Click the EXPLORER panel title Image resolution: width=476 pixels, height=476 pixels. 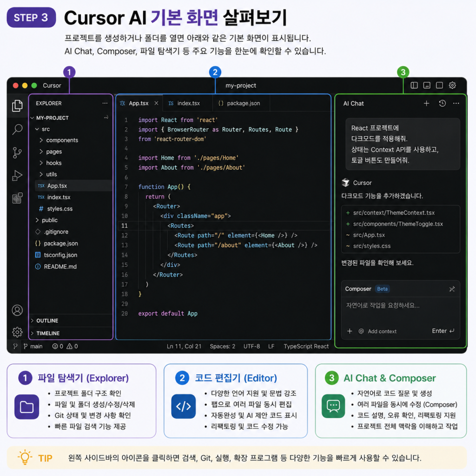click(x=48, y=103)
